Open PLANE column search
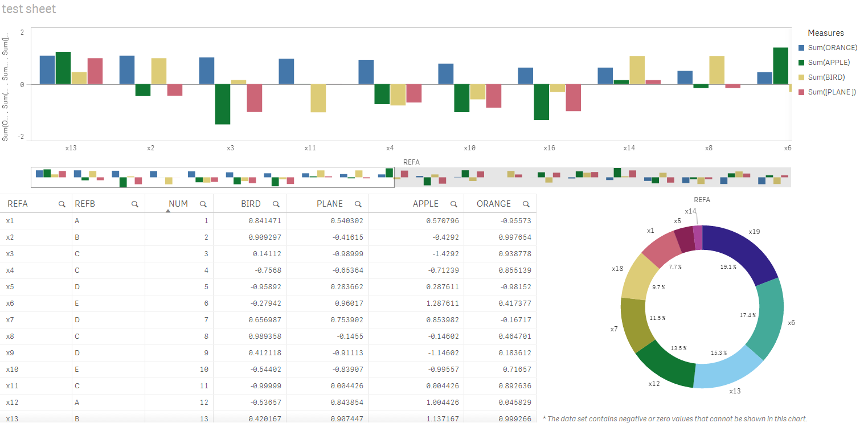868x427 pixels. [358, 204]
